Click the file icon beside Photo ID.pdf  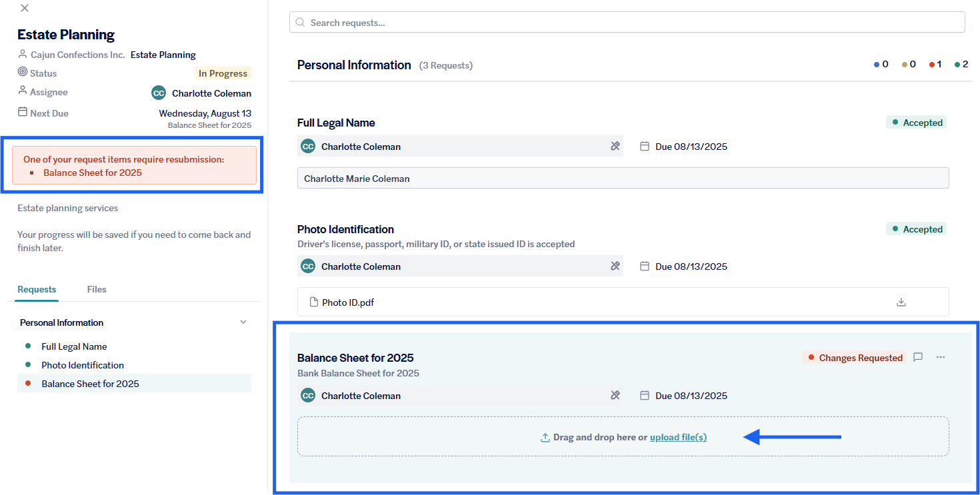(314, 302)
